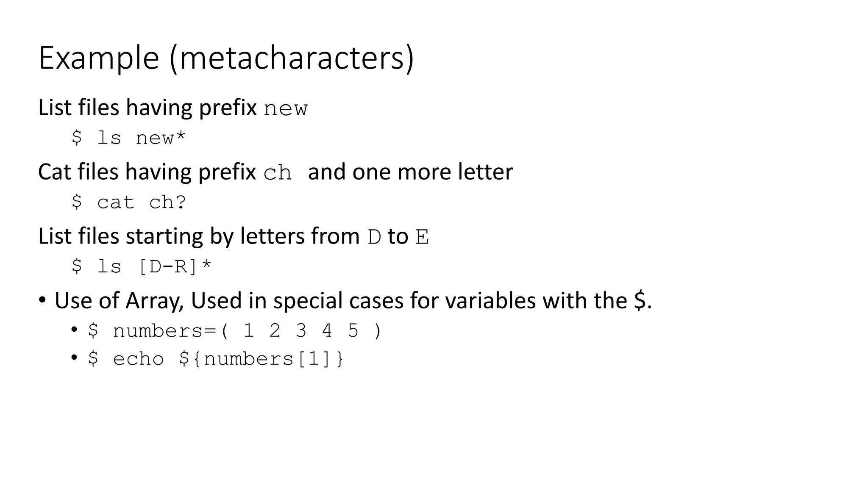The width and height of the screenshot is (868, 488).
Task: Click the bullet before the echo command
Action: [75, 358]
